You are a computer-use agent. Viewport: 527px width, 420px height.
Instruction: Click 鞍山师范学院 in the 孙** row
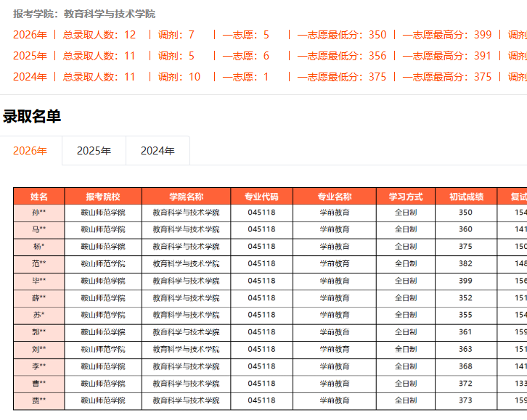click(x=103, y=213)
